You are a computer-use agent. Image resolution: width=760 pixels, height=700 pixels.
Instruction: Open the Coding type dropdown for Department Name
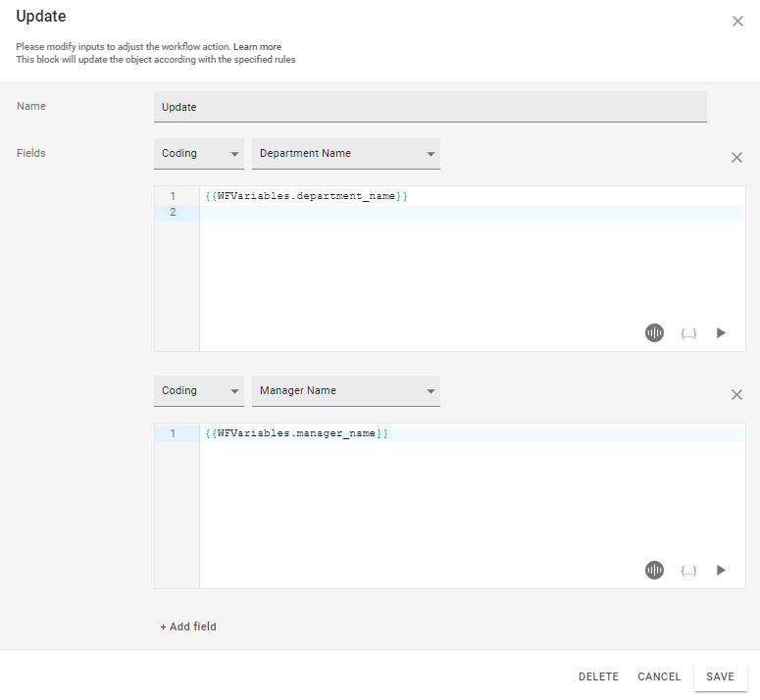[x=199, y=154]
